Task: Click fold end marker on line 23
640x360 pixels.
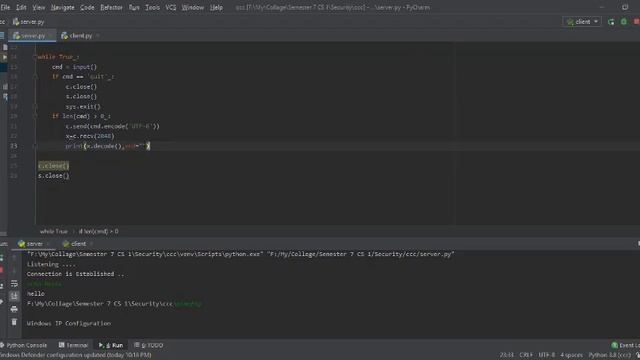Action: click(35, 146)
